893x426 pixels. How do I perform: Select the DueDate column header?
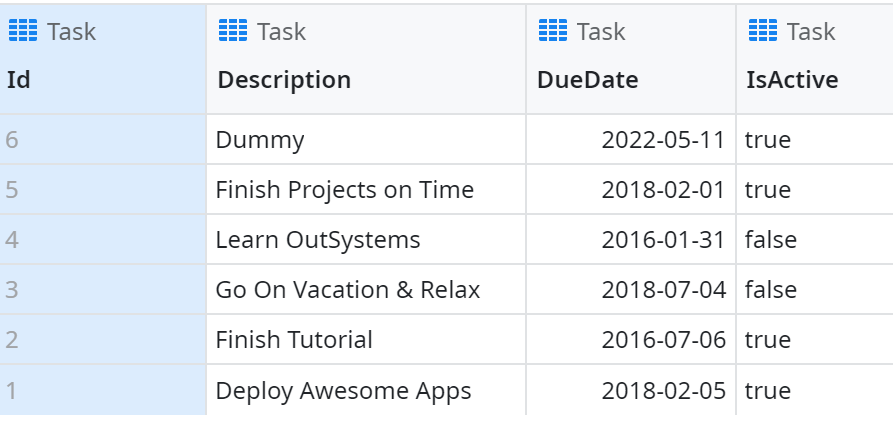[x=587, y=80]
